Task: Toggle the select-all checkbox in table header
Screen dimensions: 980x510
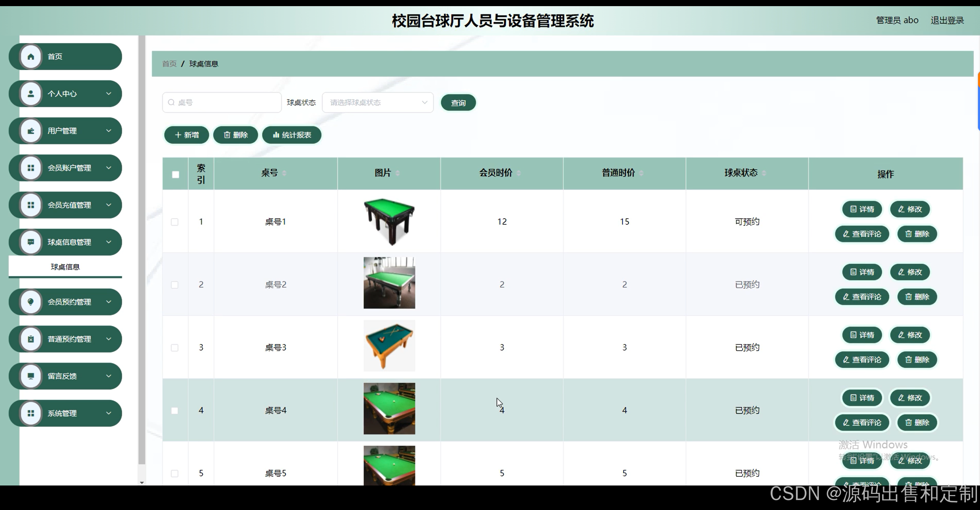Action: click(176, 175)
